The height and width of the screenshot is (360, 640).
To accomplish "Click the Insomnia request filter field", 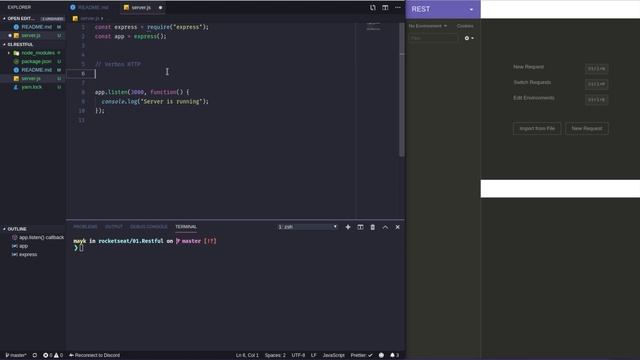I will coord(433,38).
